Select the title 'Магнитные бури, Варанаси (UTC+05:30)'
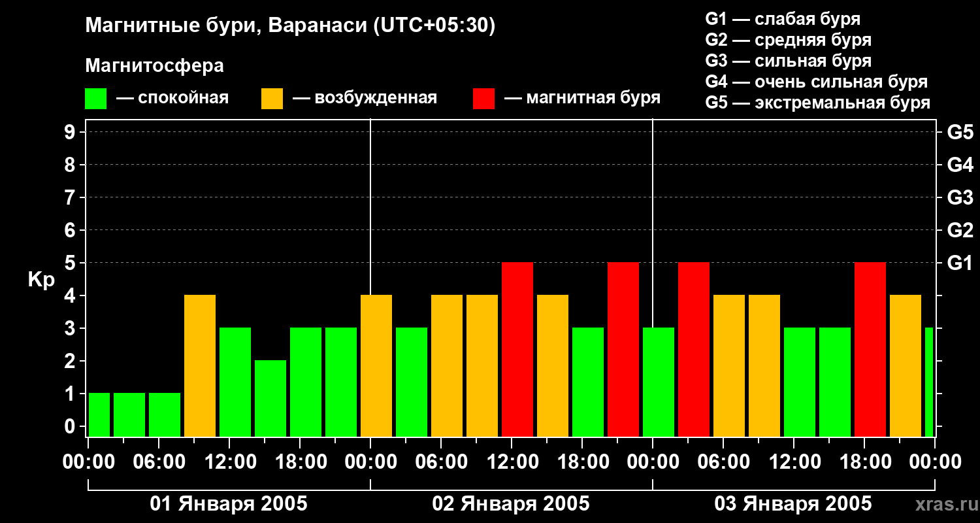980x523 pixels. point(290,26)
